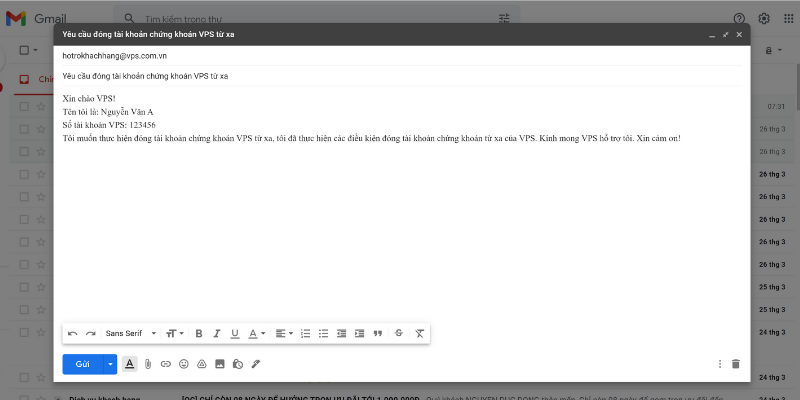
Task: Discard the draft with trash icon
Action: [735, 364]
